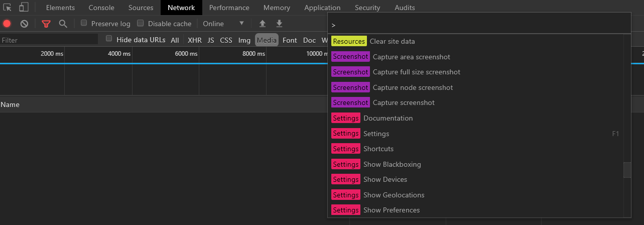Click the import HAR upload arrow
The height and width of the screenshot is (225, 644).
[x=262, y=24]
